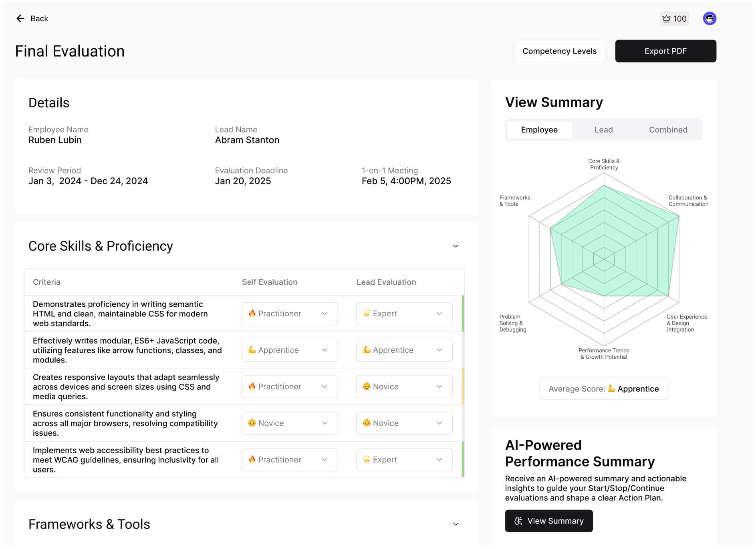Screen dimensions: 756x549
Task: Click the 100 credits icon in top right
Action: (x=666, y=18)
